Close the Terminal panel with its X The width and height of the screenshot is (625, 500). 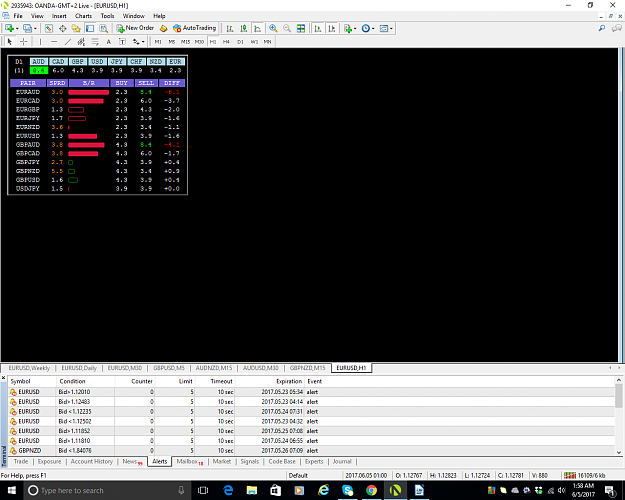pyautogui.click(x=4, y=377)
